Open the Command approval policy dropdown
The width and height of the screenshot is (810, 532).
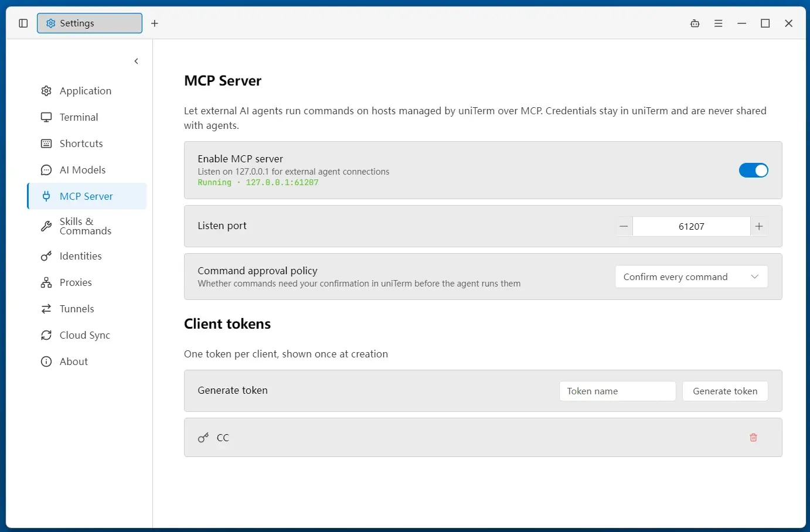691,277
